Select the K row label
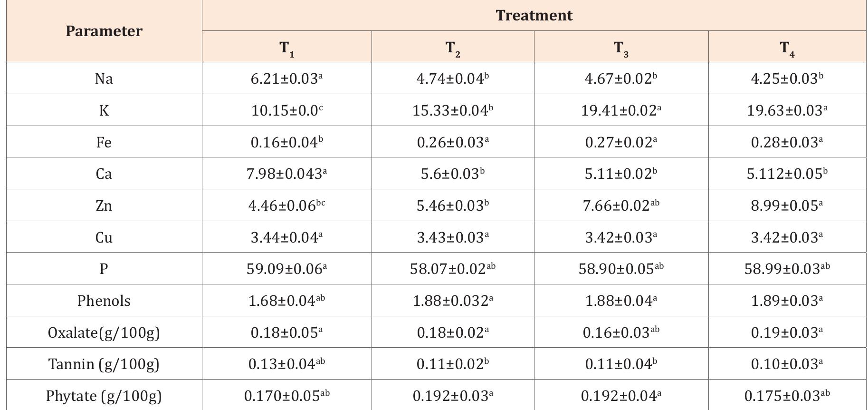 [x=104, y=110]
